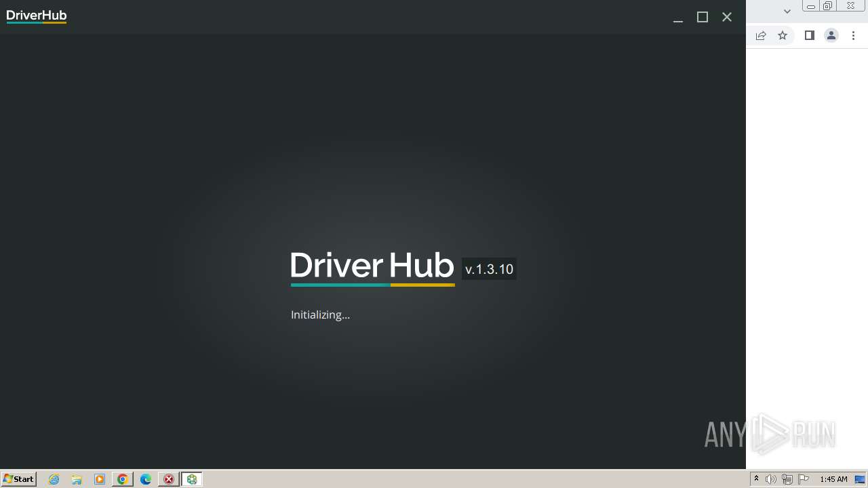Image resolution: width=868 pixels, height=488 pixels.
Task: Maximize the DriverHub window
Action: [703, 18]
